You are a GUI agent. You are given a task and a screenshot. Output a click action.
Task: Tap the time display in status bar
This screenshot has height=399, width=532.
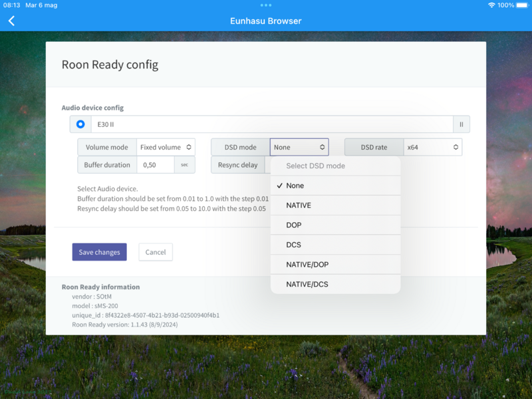click(x=11, y=5)
